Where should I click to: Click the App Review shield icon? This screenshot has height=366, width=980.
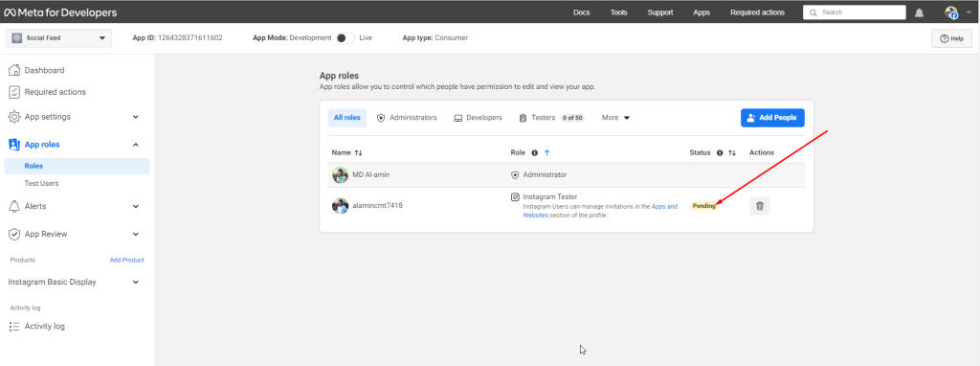14,234
